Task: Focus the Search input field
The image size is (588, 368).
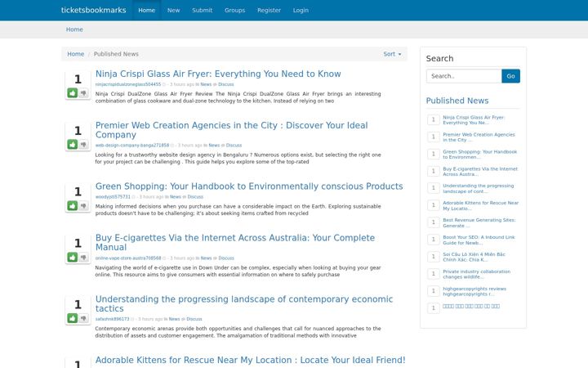Action: point(464,76)
